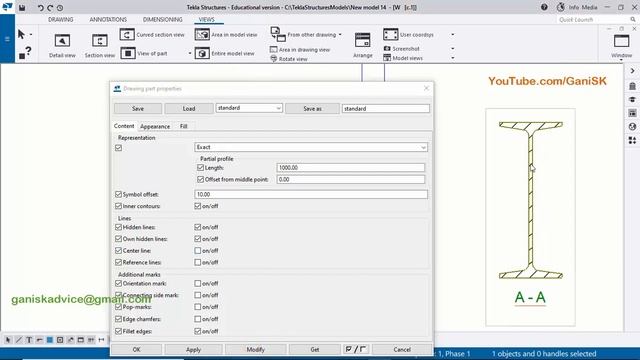Toggle Fillet edges on/off checkbox

198,331
